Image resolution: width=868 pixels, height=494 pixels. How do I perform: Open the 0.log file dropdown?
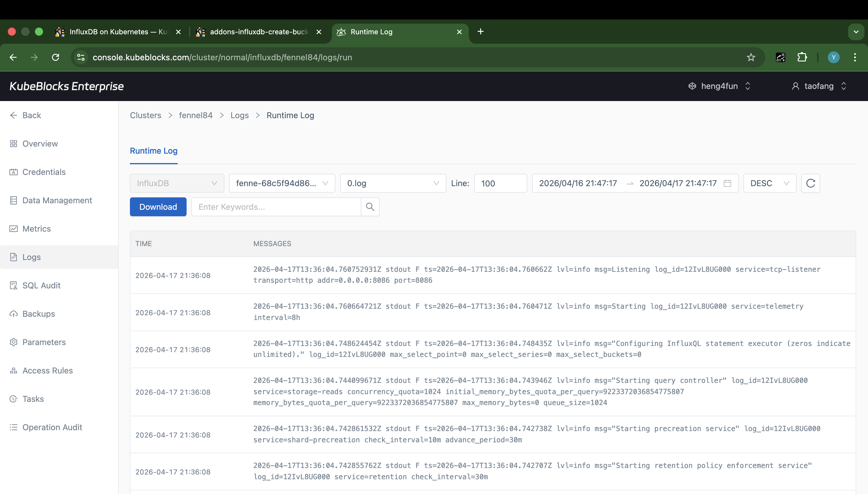tap(393, 183)
